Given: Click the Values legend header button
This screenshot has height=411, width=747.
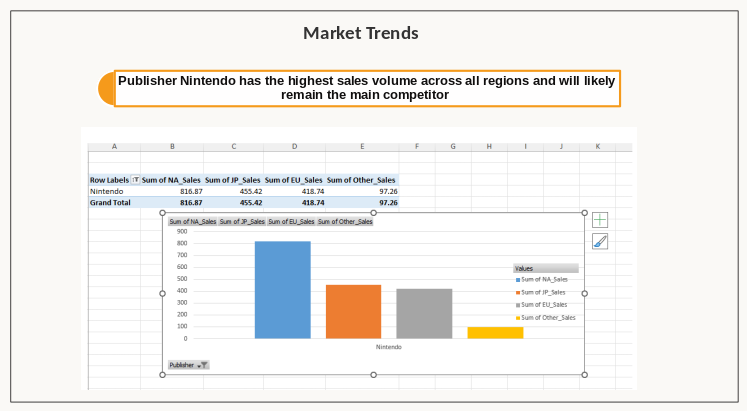Looking at the screenshot, I should (x=546, y=268).
